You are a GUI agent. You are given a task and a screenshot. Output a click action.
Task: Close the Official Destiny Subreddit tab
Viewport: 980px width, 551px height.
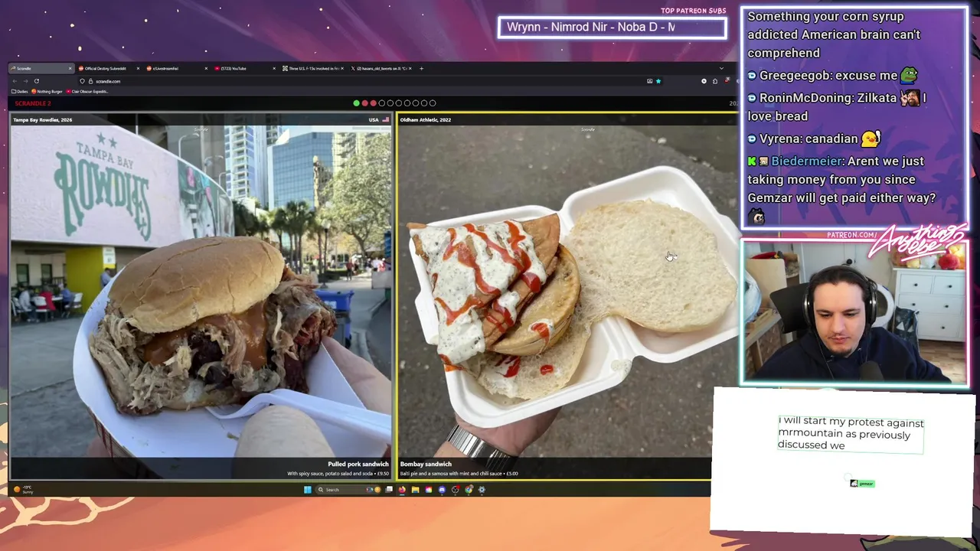(138, 68)
